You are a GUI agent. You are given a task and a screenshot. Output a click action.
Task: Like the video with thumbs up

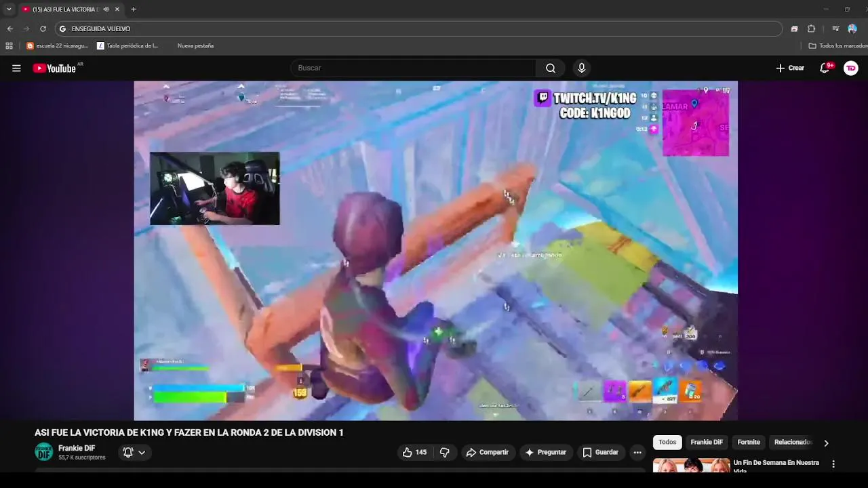tap(414, 452)
